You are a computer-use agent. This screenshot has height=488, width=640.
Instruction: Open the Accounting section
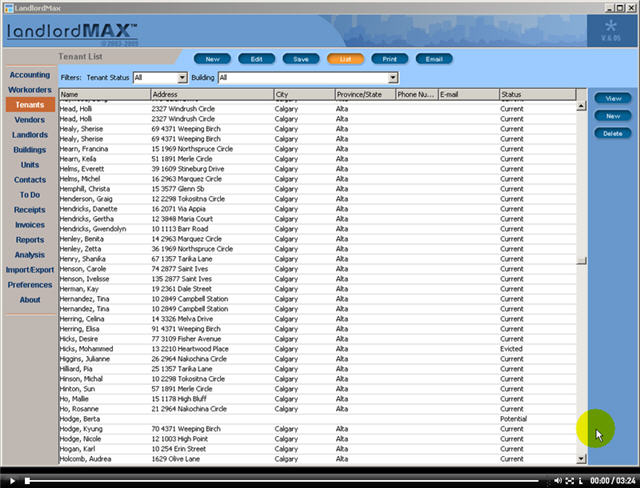click(x=30, y=75)
